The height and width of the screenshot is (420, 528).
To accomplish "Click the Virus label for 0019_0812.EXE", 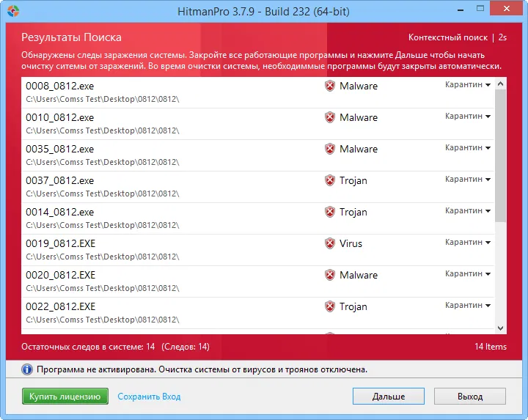I will pos(351,243).
